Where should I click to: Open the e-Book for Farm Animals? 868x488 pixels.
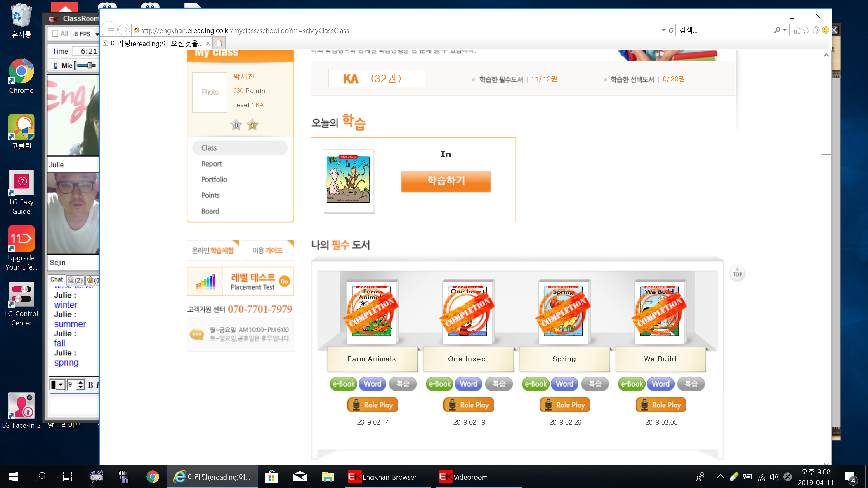point(343,384)
